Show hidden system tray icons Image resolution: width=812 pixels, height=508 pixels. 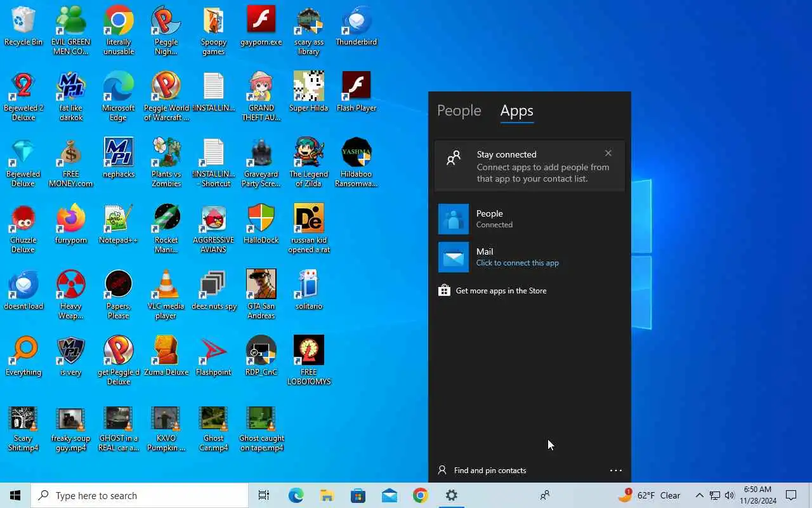(699, 495)
